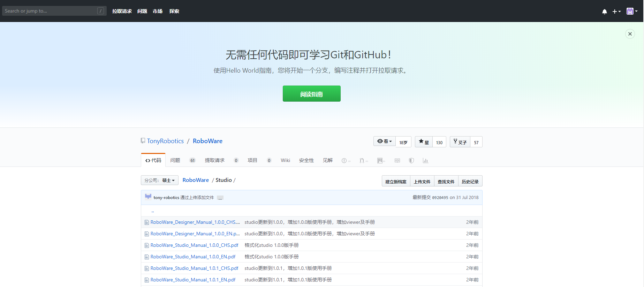
Task: Click the 上传文件 upload files button
Action: tap(422, 182)
